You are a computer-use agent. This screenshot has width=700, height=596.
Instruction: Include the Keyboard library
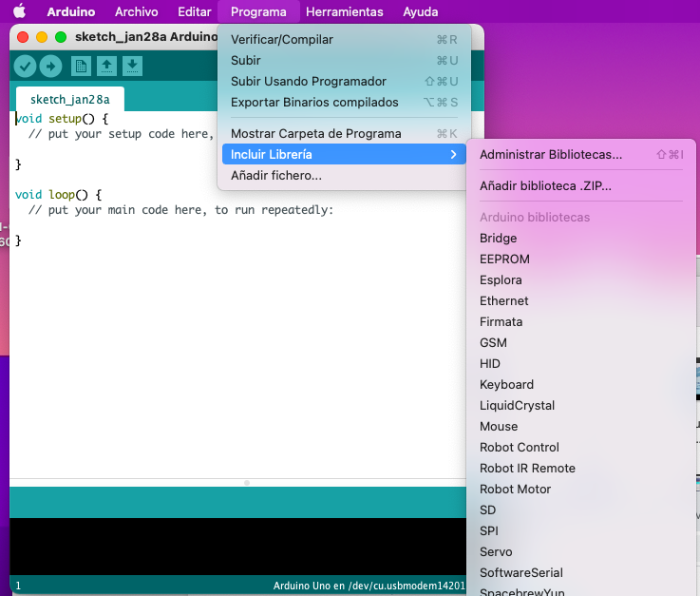[x=581, y=385]
